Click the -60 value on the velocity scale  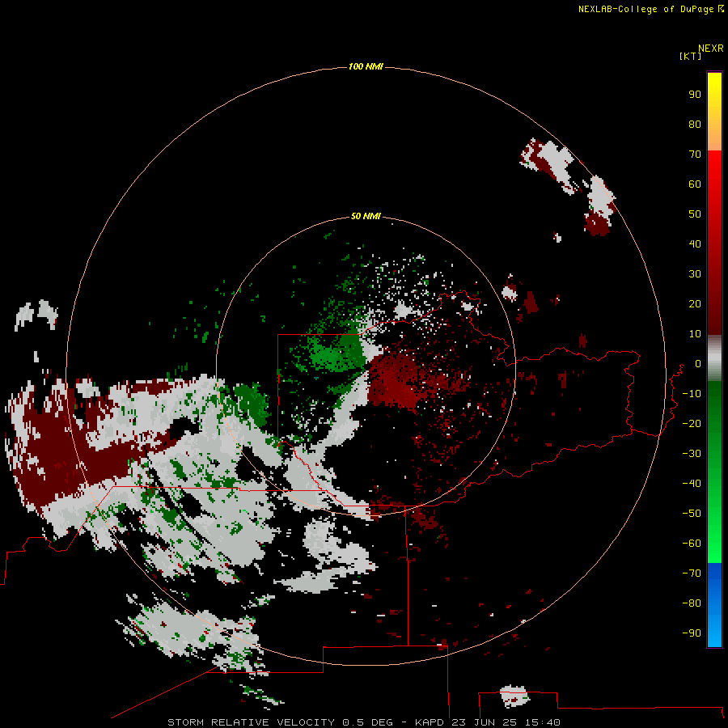pos(692,544)
